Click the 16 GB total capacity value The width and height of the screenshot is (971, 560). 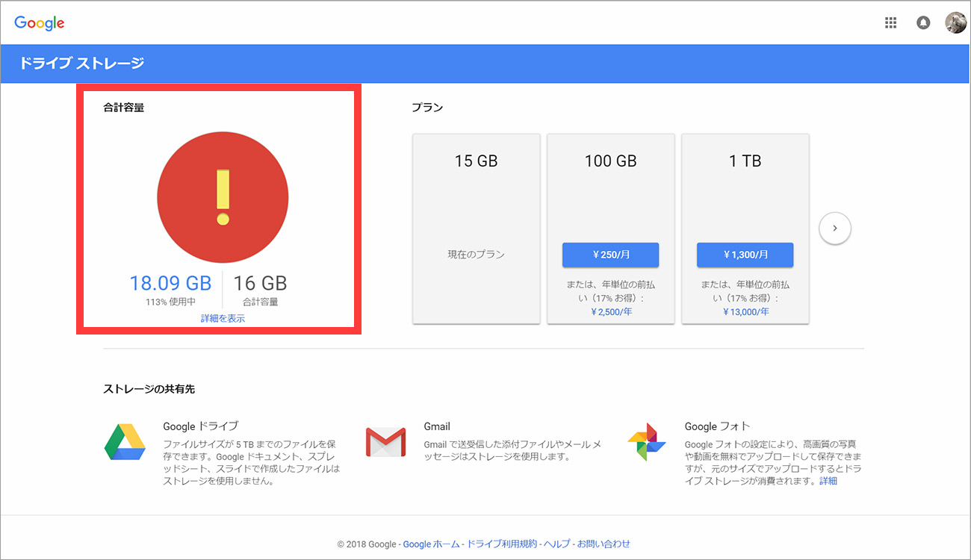260,283
